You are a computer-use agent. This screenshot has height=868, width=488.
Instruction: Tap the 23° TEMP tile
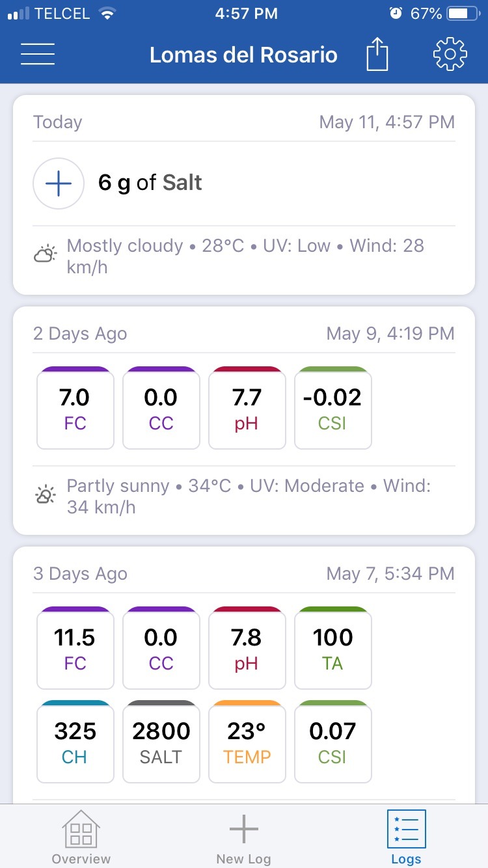click(x=247, y=742)
